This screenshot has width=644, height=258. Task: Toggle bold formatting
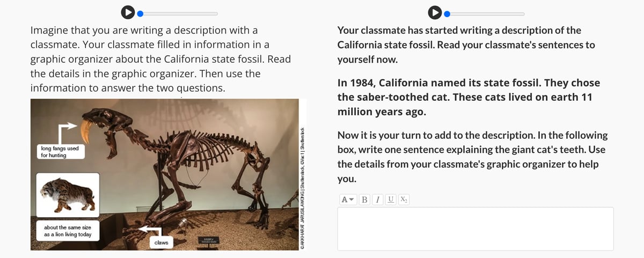pyautogui.click(x=365, y=200)
